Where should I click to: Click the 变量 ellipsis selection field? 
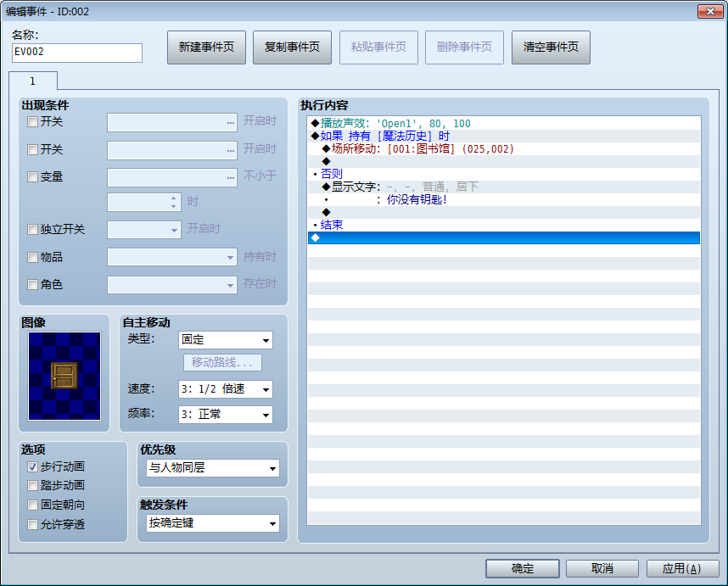tap(172, 178)
